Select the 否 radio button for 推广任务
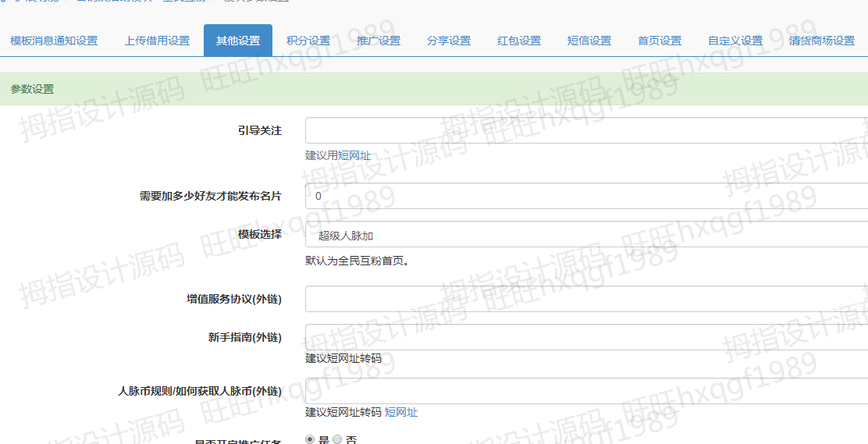868x444 pixels. point(337,439)
